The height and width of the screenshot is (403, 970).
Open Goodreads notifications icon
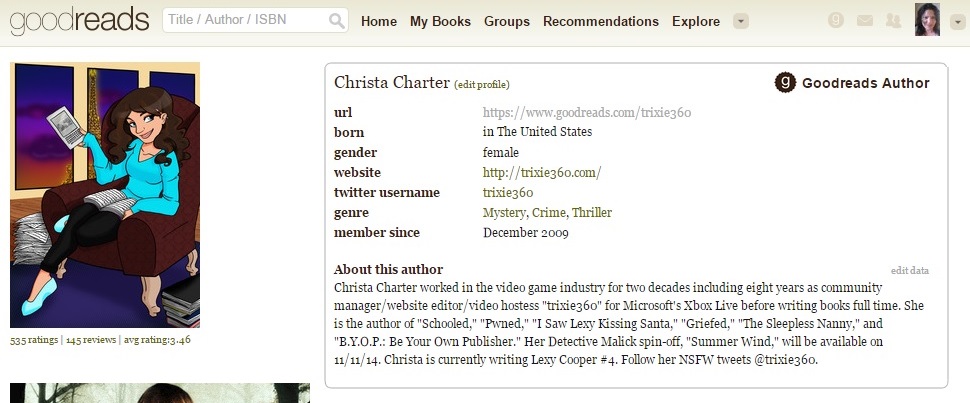pyautogui.click(x=837, y=21)
